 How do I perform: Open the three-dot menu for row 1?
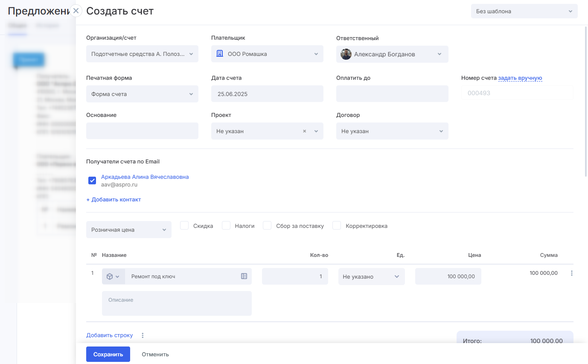tap(572, 274)
